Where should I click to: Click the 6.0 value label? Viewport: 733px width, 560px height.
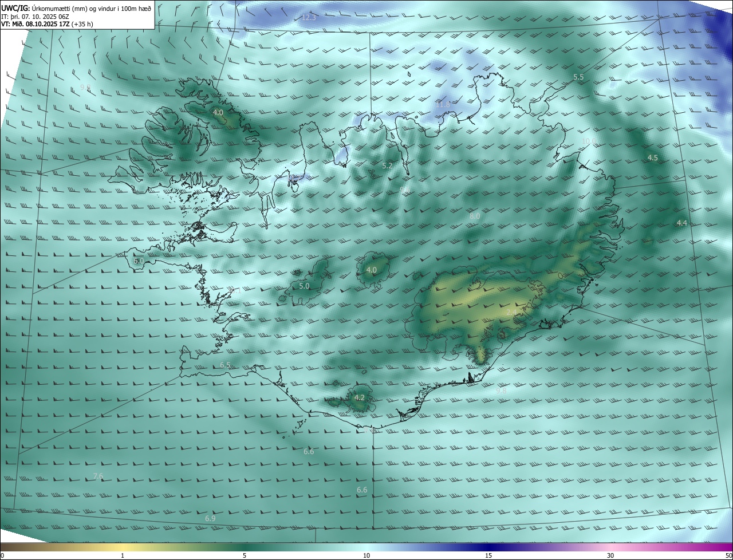click(139, 261)
